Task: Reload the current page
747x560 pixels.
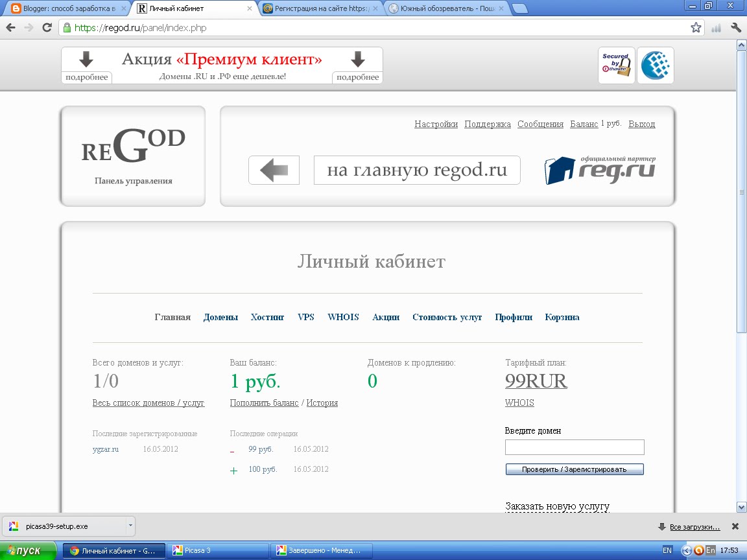Action: pos(47,28)
